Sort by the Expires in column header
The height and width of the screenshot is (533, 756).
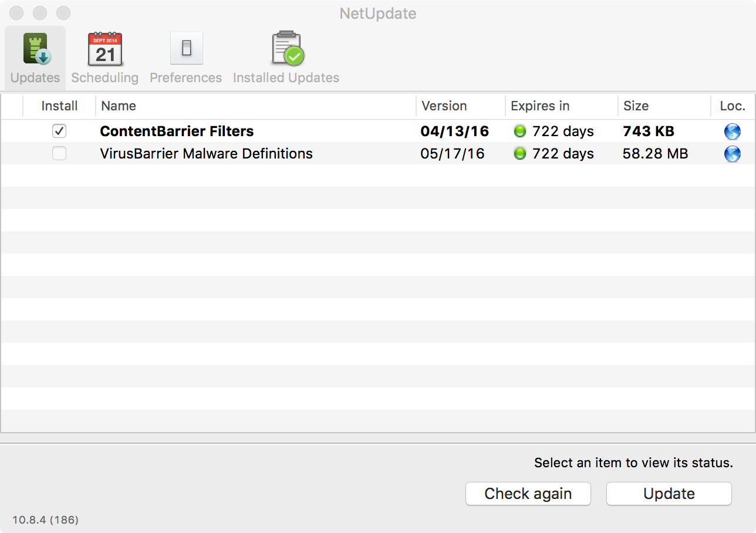[x=562, y=106]
